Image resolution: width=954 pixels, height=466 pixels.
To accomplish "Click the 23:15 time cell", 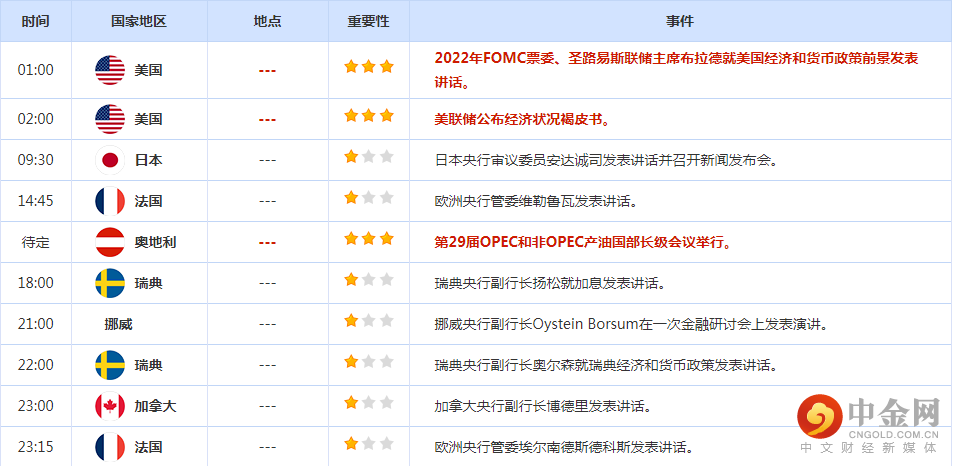I will (x=36, y=447).
